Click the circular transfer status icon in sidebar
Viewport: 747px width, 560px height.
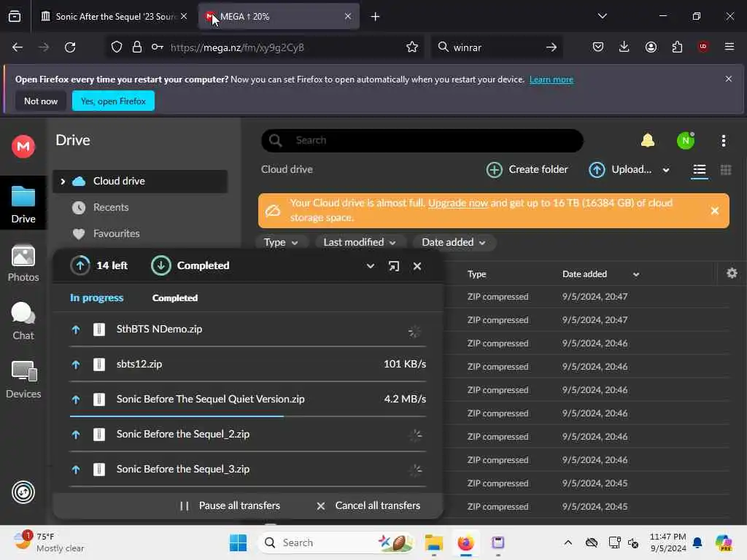pyautogui.click(x=23, y=492)
